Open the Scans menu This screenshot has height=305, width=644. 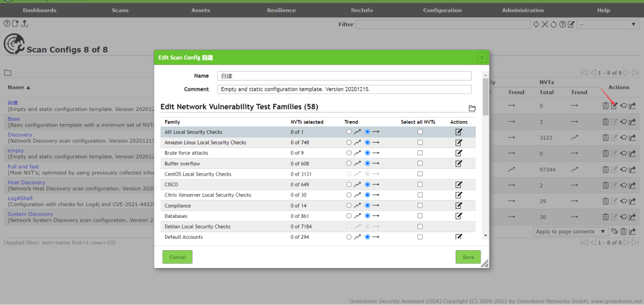pos(120,10)
